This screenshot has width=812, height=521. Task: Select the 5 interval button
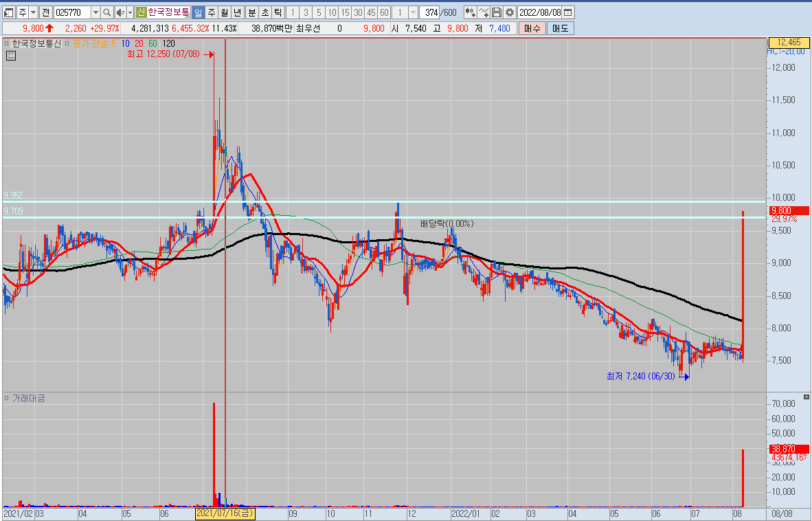[319, 12]
